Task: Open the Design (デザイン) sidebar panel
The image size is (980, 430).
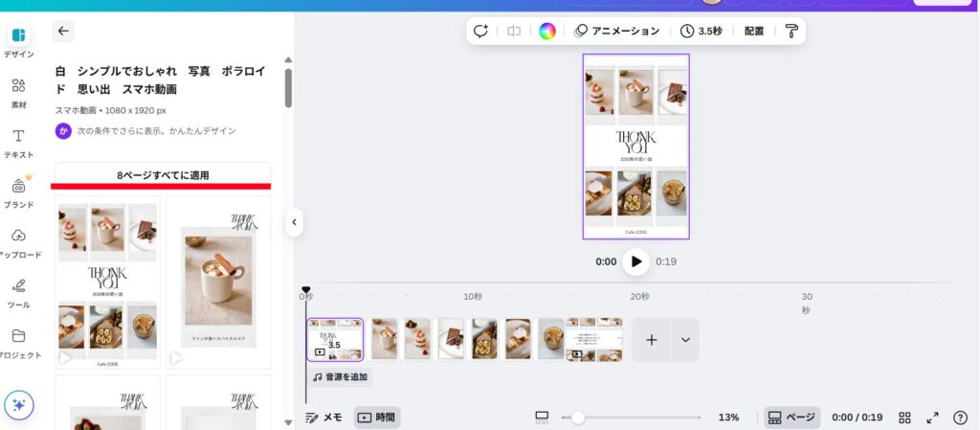Action: tap(19, 42)
